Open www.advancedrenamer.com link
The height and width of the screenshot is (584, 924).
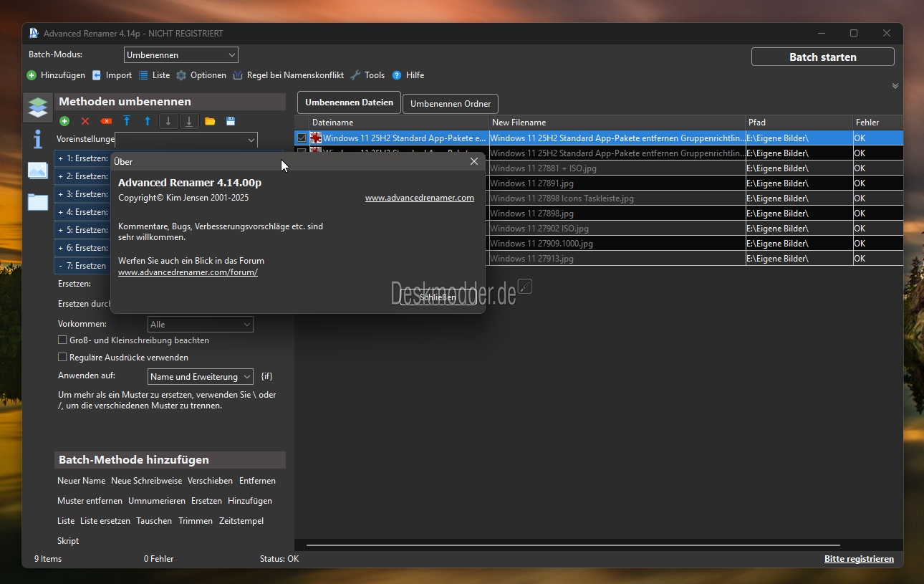pos(420,198)
